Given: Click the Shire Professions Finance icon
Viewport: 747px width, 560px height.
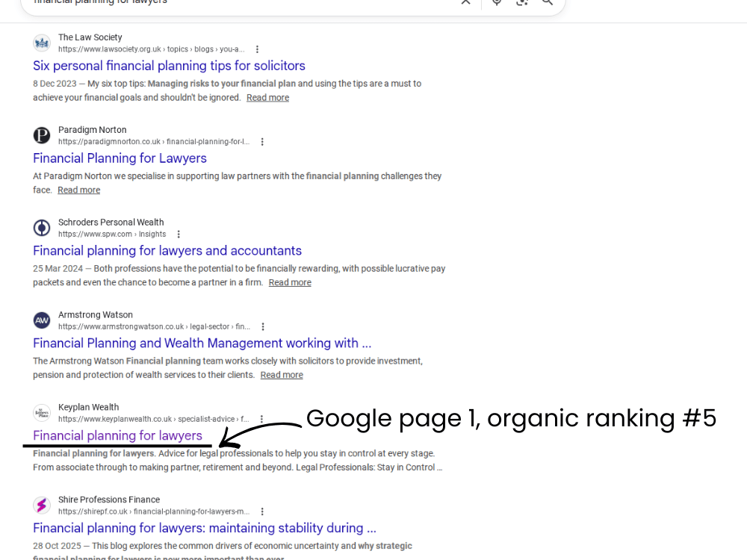Looking at the screenshot, I should tap(42, 505).
